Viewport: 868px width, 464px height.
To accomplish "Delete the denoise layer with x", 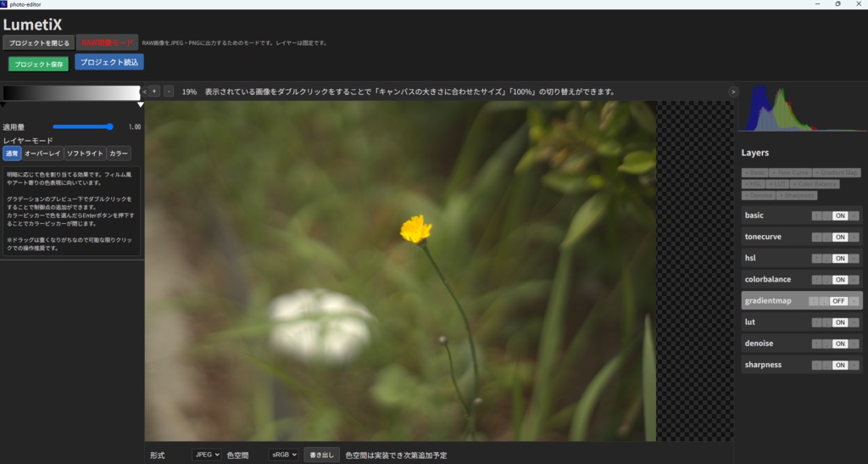I will tap(854, 344).
